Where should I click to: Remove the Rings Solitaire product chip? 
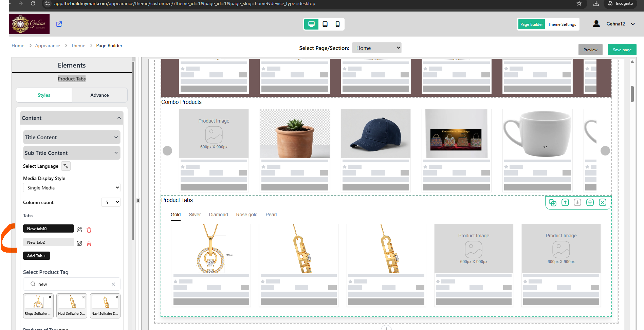click(x=50, y=297)
